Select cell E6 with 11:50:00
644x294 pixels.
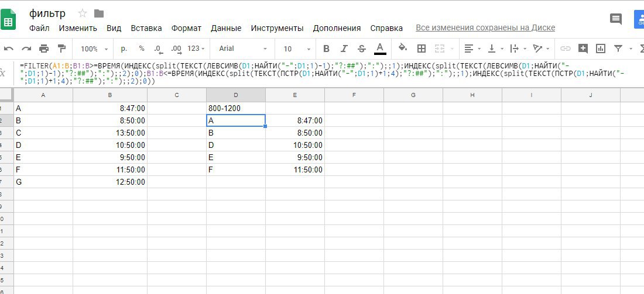pos(295,170)
